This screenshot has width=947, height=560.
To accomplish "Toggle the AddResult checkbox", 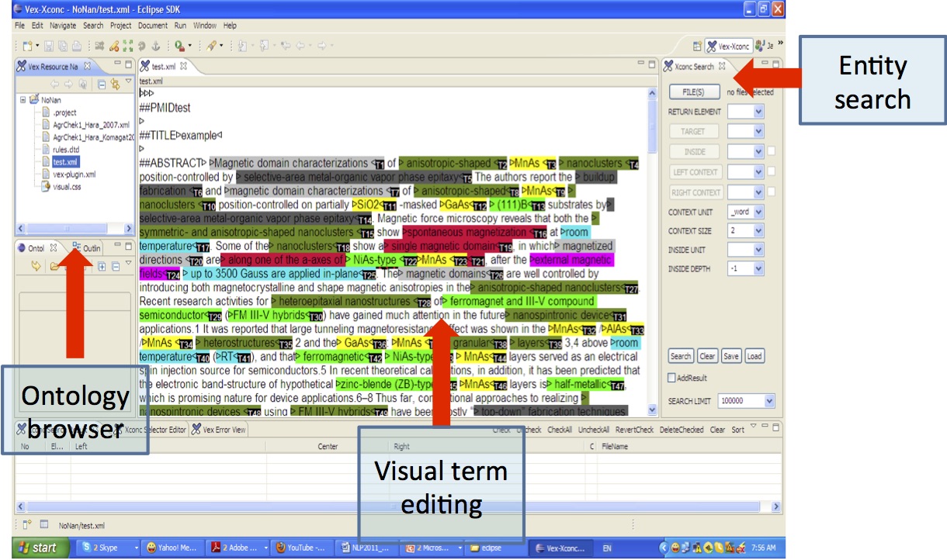I will pyautogui.click(x=672, y=377).
